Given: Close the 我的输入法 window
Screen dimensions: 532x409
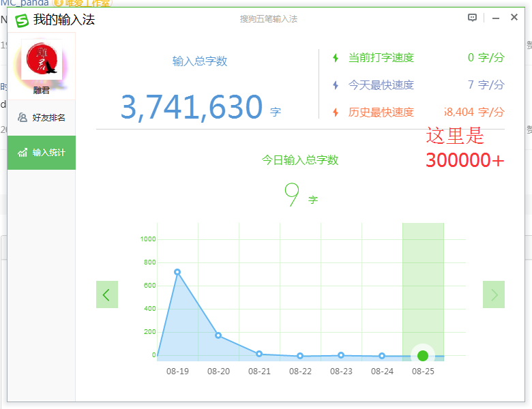Looking at the screenshot, I should tap(514, 17).
